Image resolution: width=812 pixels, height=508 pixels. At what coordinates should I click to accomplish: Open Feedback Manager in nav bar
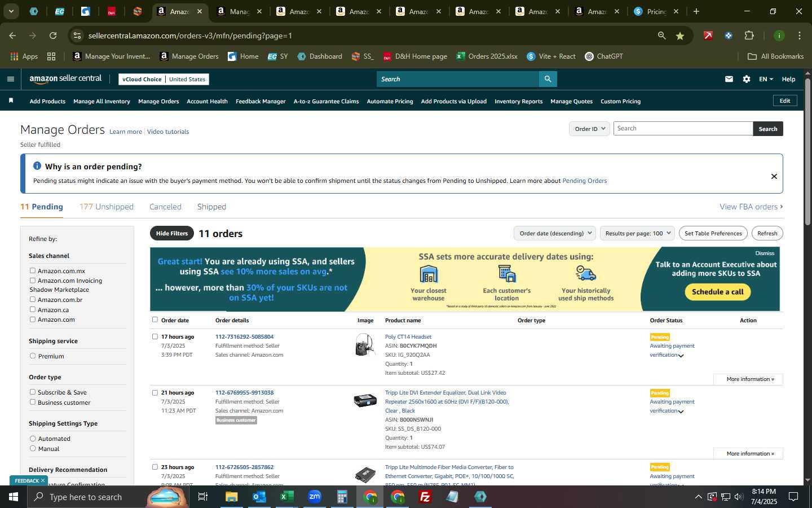point(261,102)
